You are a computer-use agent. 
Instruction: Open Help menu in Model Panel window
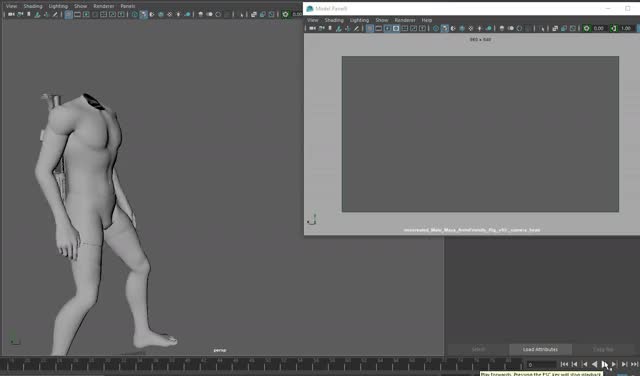(x=427, y=20)
